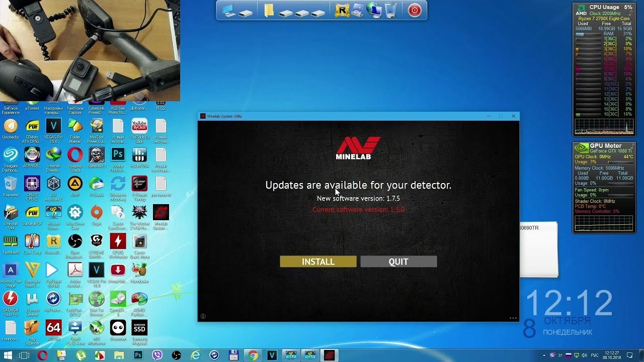Click the CPU Usage gadget header
Viewport: 644px width, 362px height.
(x=604, y=7)
